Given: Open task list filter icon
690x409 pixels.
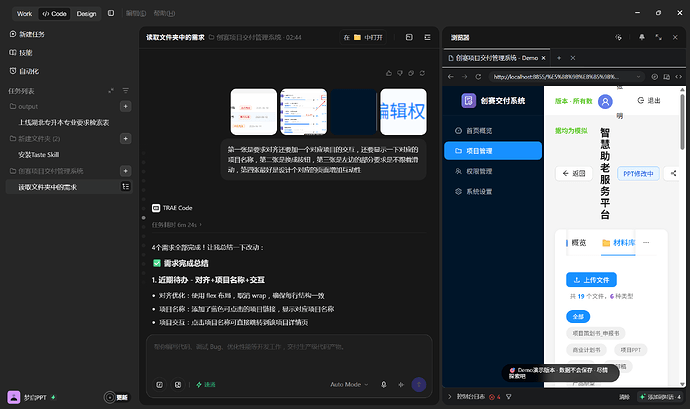Looking at the screenshot, I should [125, 91].
